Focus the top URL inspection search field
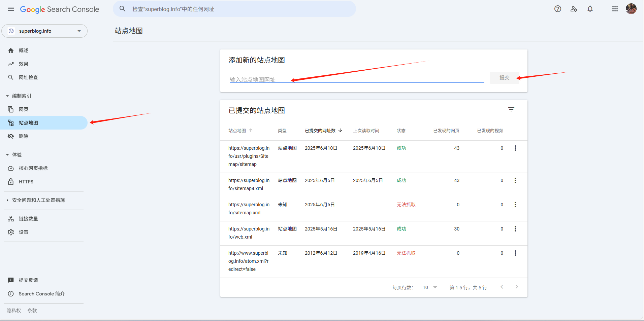The height and width of the screenshot is (321, 644). 234,9
